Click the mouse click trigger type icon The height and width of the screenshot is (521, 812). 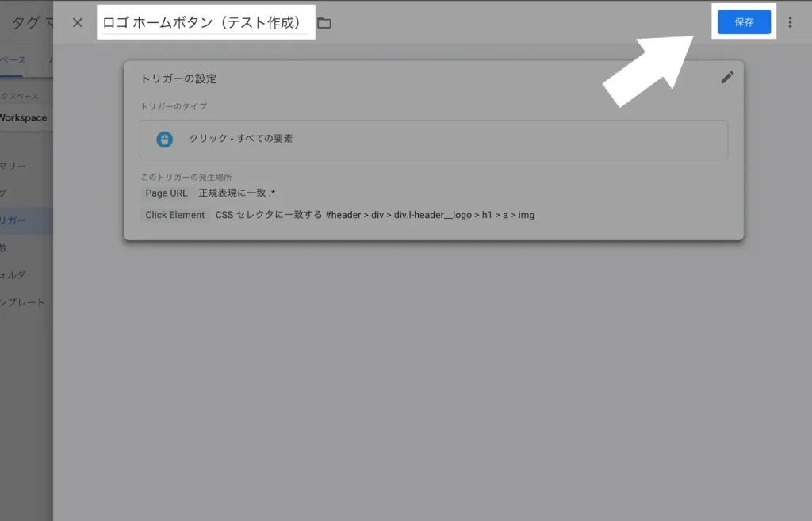[x=165, y=140]
